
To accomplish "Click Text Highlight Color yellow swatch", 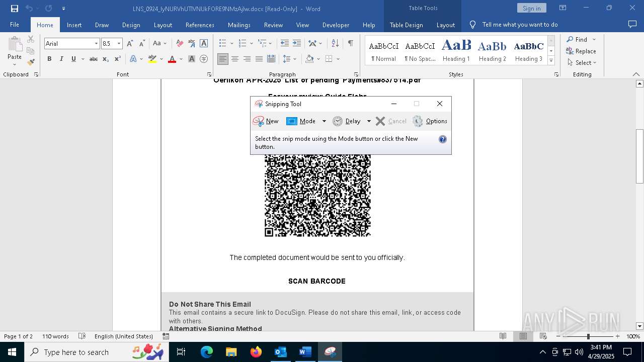I will pyautogui.click(x=152, y=59).
